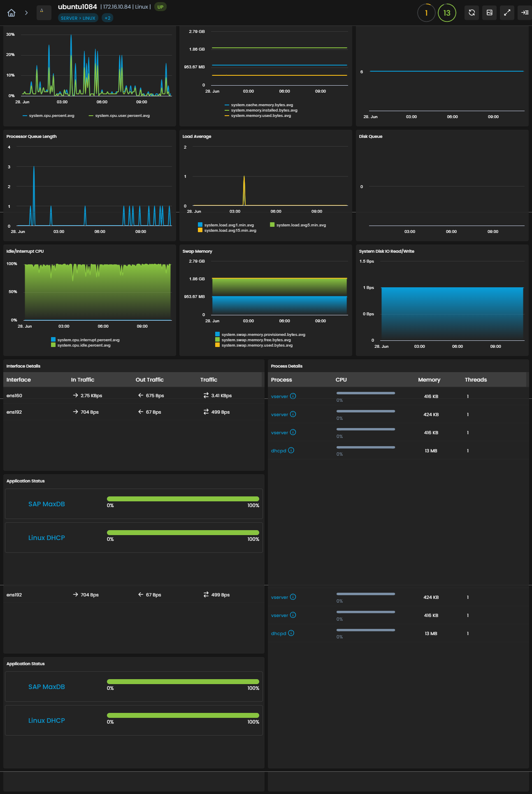Click the SERVER > LINUX tag
The height and width of the screenshot is (794, 532).
(78, 18)
